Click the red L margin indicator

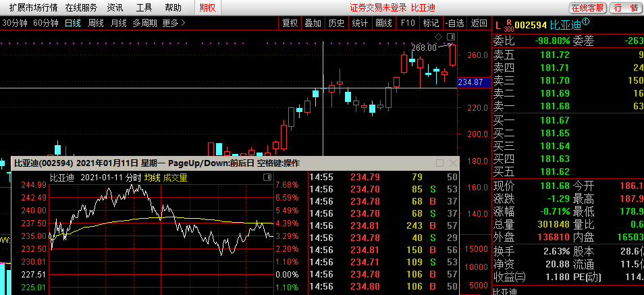coord(498,26)
